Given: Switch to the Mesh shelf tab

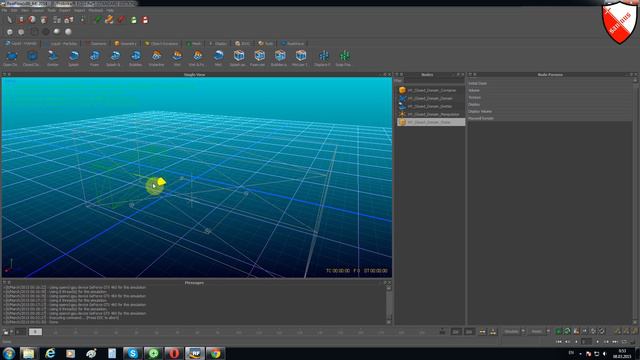Looking at the screenshot, I should (194, 43).
